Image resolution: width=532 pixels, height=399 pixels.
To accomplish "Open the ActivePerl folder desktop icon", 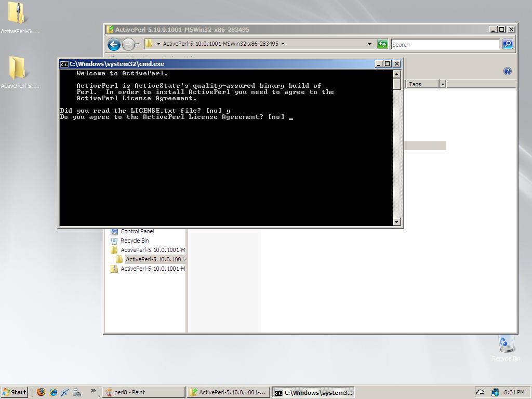I will pos(18,69).
